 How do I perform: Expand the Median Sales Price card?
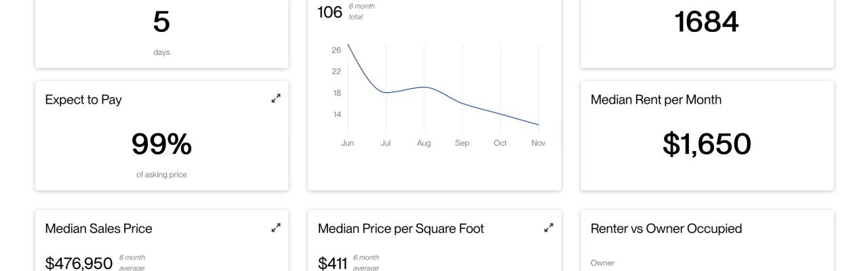276,228
